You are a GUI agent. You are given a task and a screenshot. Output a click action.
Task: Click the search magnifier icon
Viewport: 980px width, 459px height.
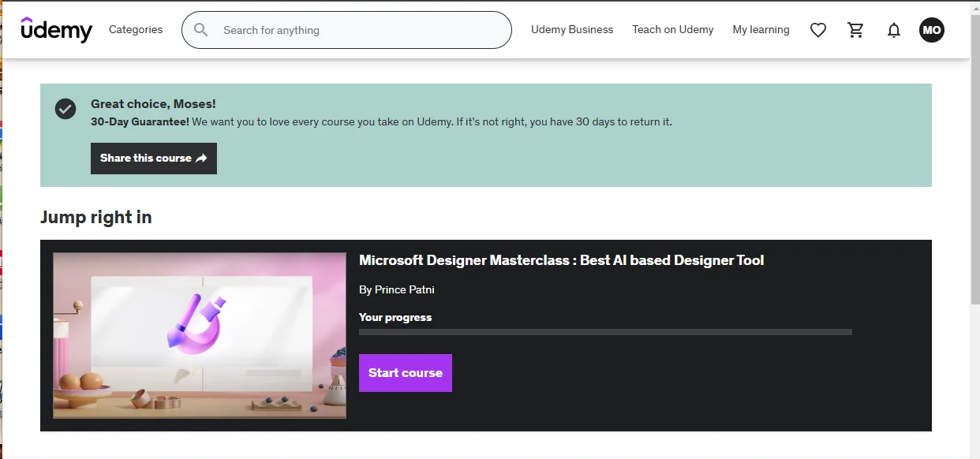[201, 30]
